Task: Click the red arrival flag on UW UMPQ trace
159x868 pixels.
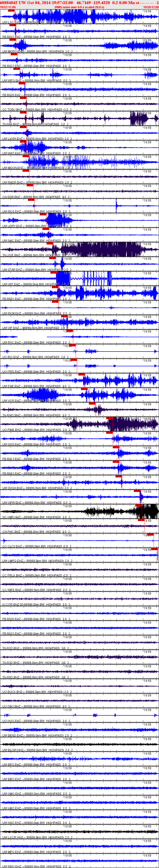Action: click(154, 549)
